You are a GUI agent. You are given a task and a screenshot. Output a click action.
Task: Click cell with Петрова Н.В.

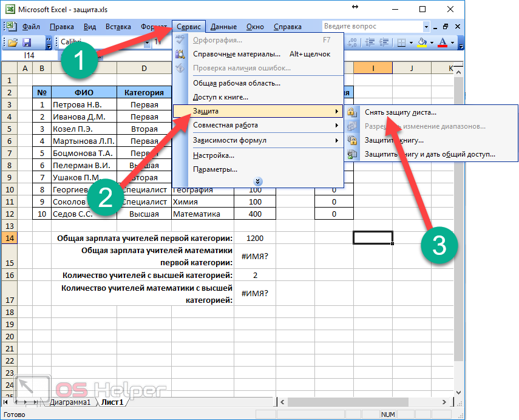click(84, 105)
